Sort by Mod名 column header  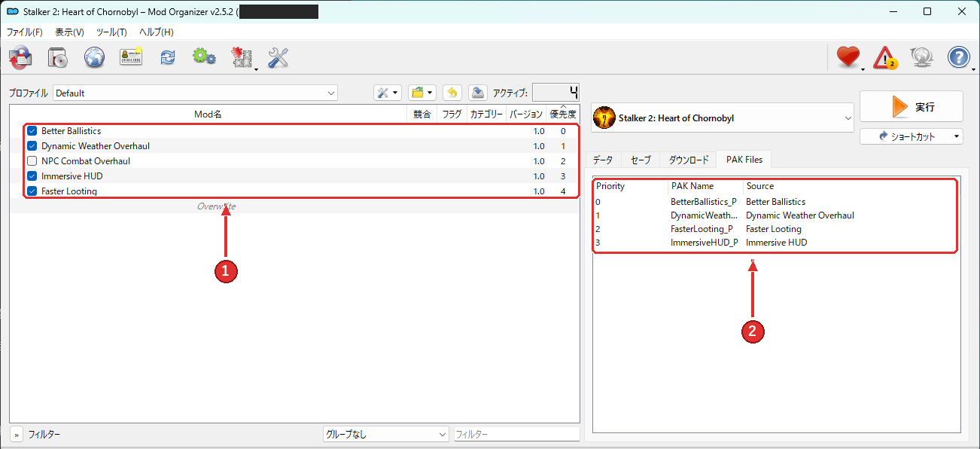coord(208,115)
